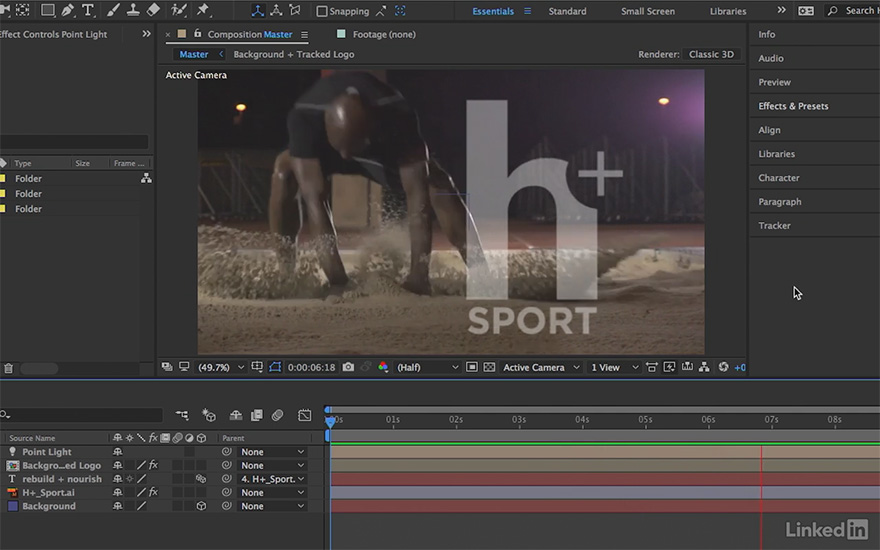Viewport: 880px width, 550px height.
Task: Open the Tracker panel
Action: click(774, 226)
